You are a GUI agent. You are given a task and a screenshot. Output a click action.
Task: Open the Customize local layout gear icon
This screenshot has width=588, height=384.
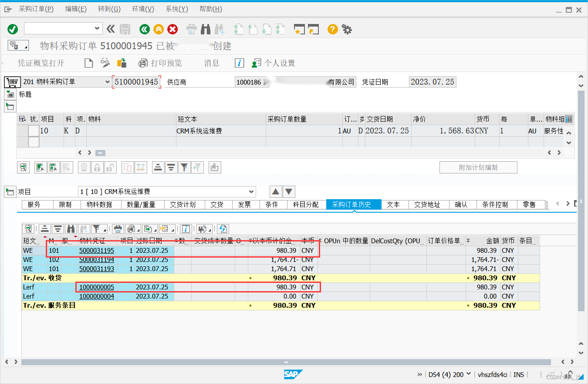[x=347, y=29]
